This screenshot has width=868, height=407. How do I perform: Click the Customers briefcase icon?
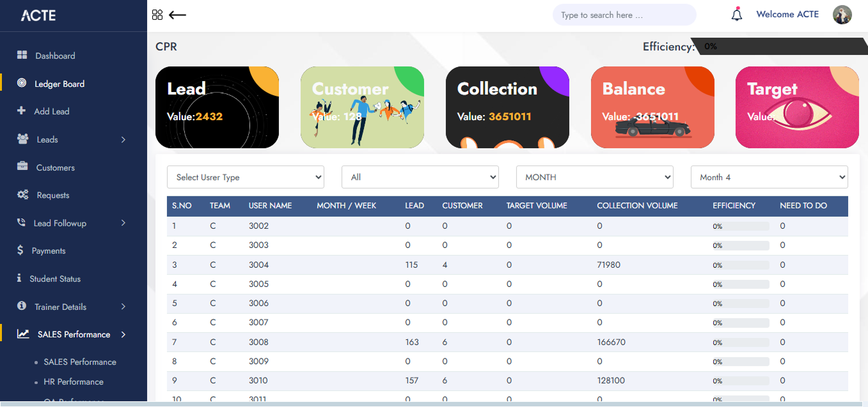(22, 167)
